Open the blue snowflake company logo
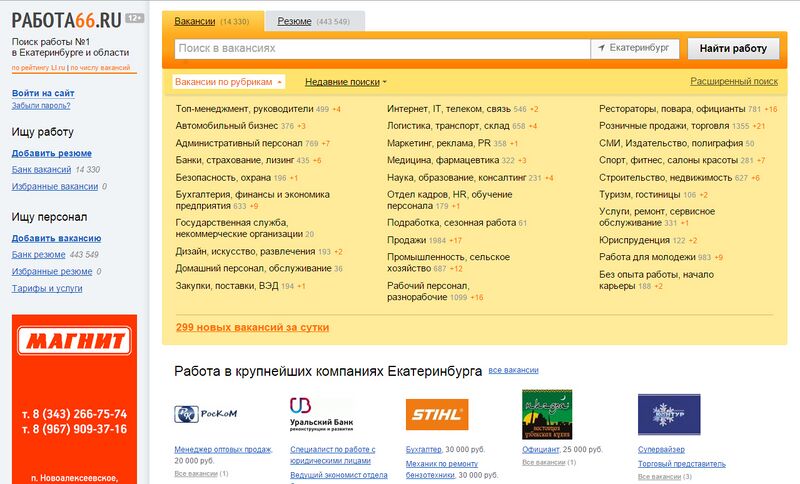Viewport: 800px width, 484px height. coord(669,414)
